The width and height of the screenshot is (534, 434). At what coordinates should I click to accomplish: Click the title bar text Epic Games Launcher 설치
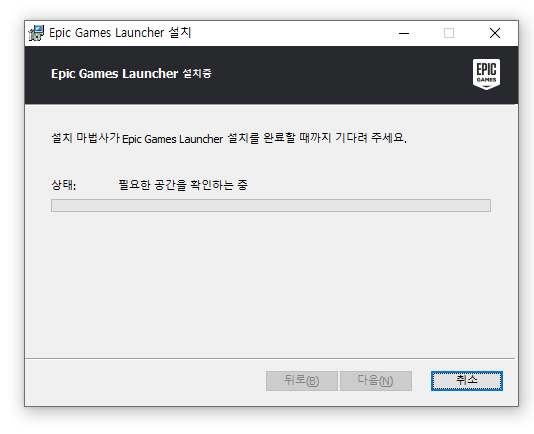tap(120, 33)
